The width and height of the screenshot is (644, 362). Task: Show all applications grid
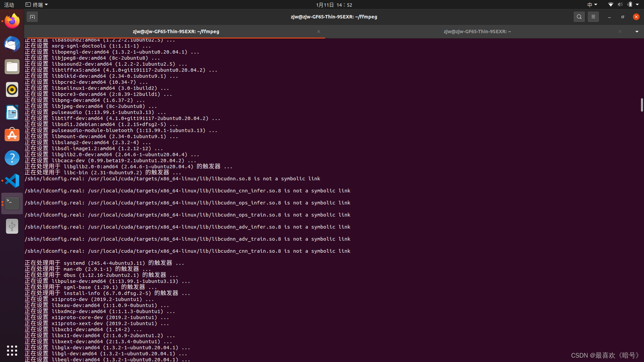(12, 350)
